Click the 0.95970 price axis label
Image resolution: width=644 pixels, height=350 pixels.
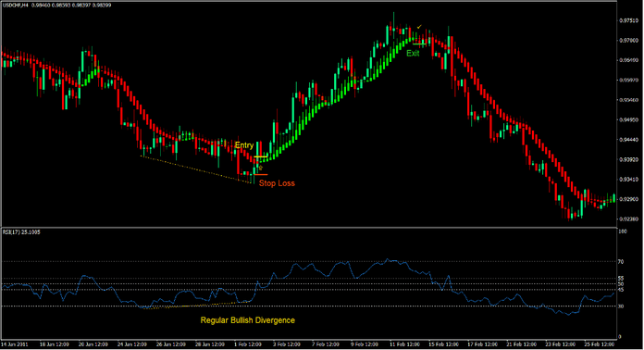(629, 81)
